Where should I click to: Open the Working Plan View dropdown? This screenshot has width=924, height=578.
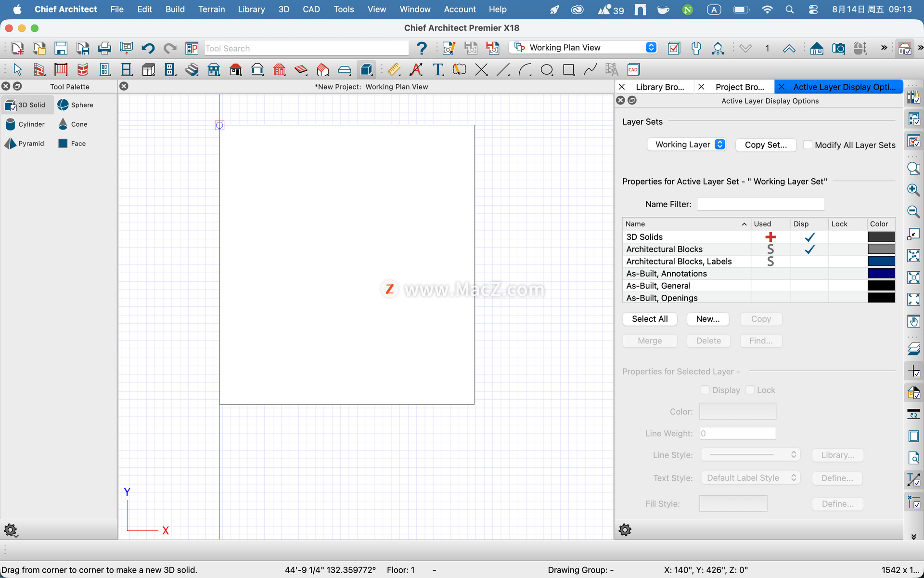(584, 48)
